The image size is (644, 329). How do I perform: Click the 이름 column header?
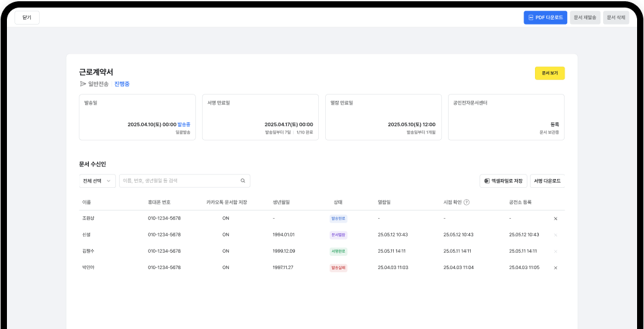point(86,202)
